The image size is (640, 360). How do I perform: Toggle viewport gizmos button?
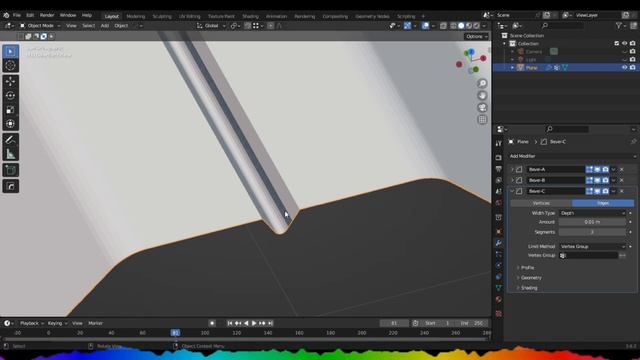[407, 26]
